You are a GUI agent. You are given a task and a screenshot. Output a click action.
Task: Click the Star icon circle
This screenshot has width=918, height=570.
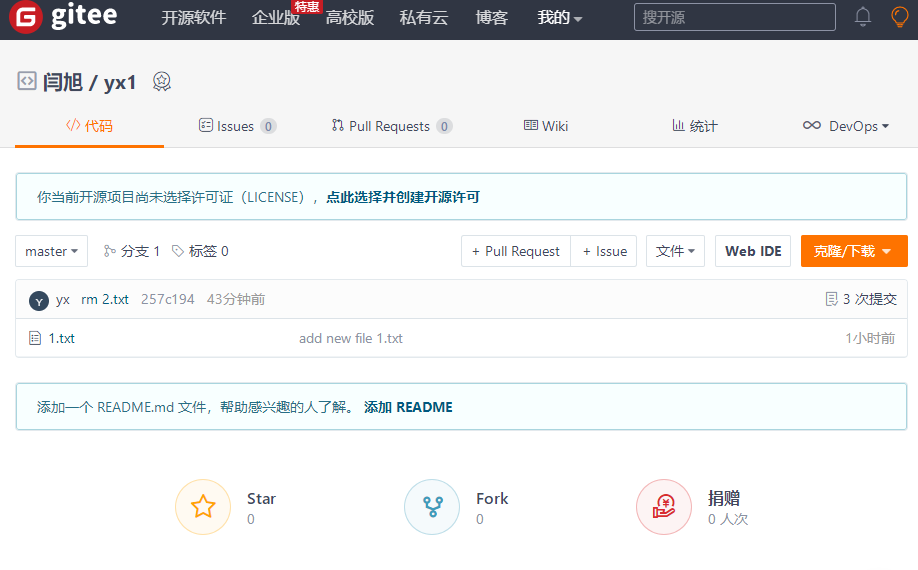[x=203, y=507]
